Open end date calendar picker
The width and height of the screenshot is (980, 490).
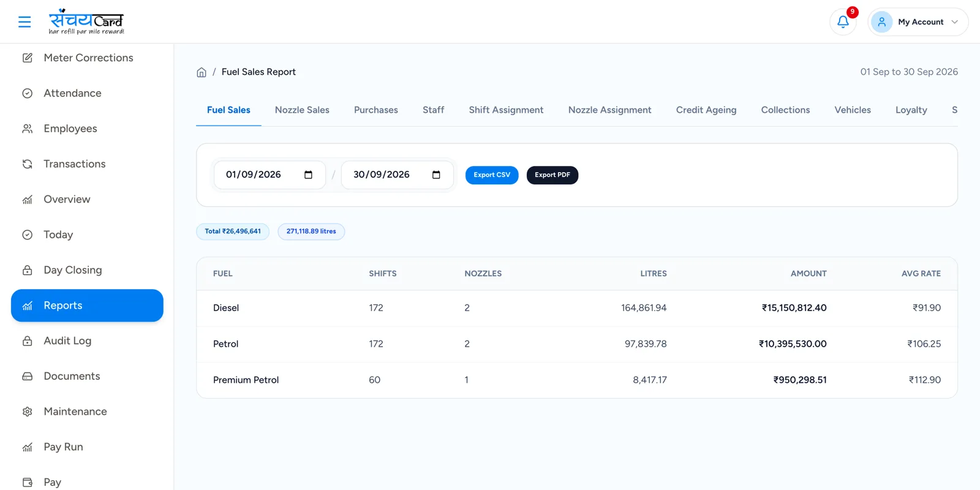tap(436, 175)
